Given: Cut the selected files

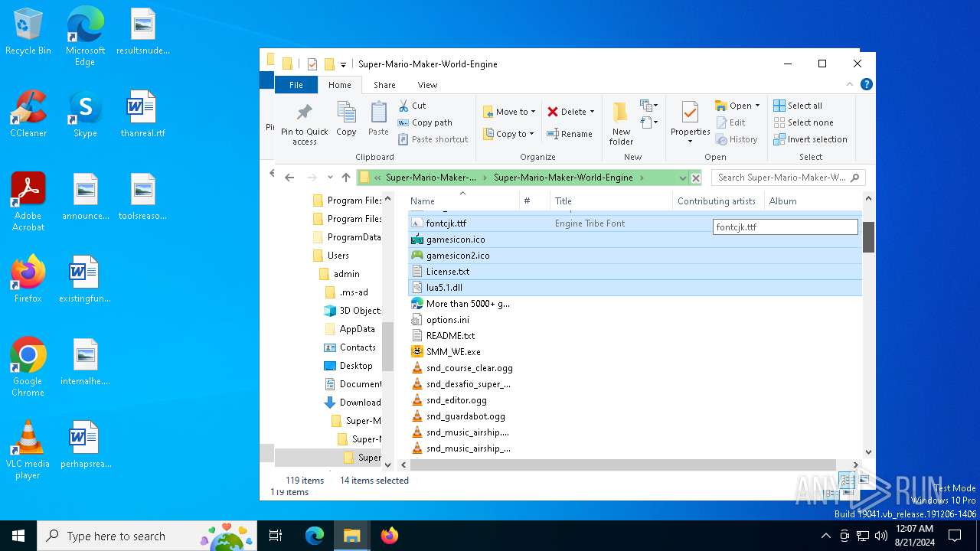Looking at the screenshot, I should pos(413,106).
